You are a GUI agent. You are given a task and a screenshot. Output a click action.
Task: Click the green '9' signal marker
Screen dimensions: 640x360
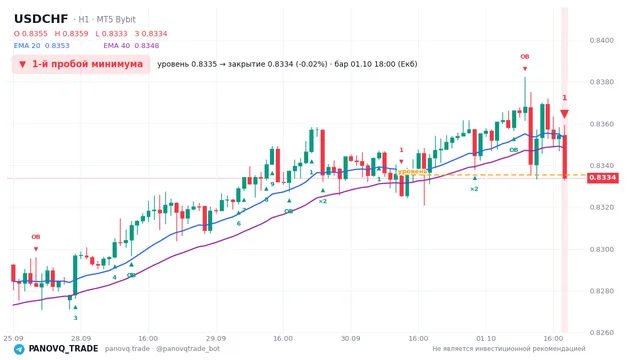272,184
